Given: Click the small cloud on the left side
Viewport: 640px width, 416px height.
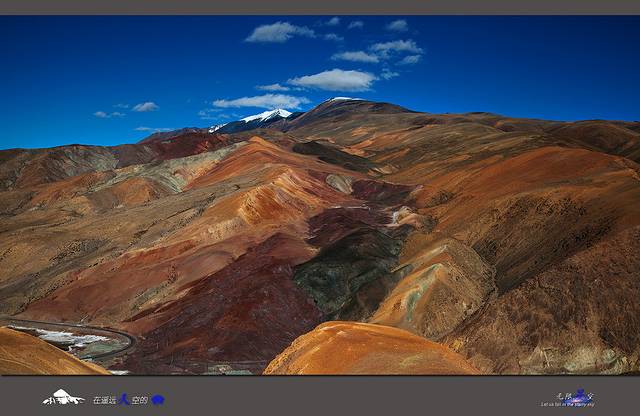Looking at the screenshot, I should click(145, 106).
